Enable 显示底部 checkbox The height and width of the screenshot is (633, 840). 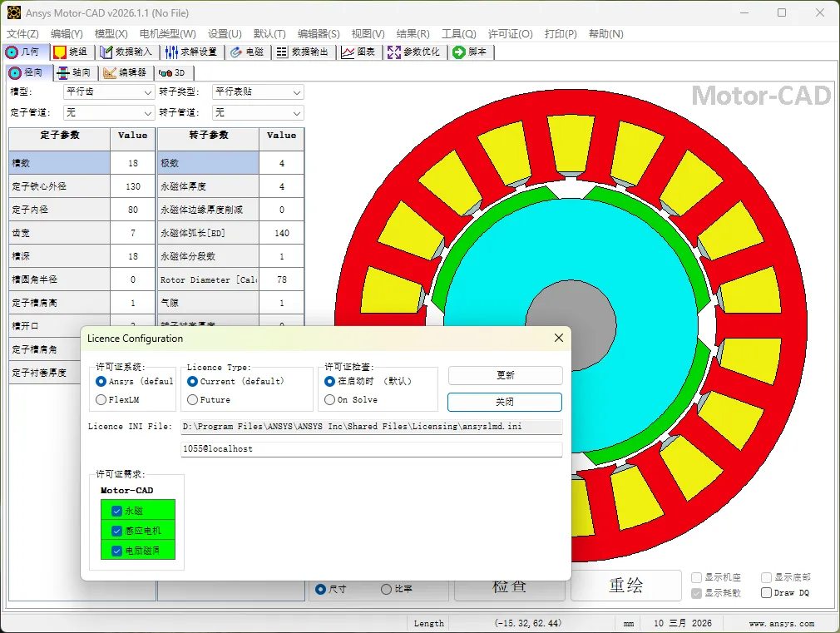coord(766,577)
